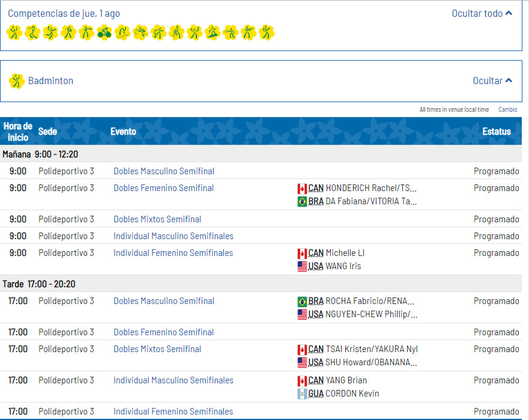Click USA flag beside NGUYEN-CHEW Phillip
The height and width of the screenshot is (420, 529).
[302, 314]
